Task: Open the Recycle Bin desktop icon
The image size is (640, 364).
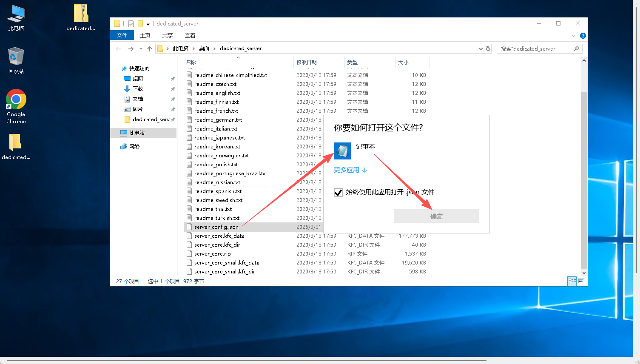Action: click(x=16, y=60)
